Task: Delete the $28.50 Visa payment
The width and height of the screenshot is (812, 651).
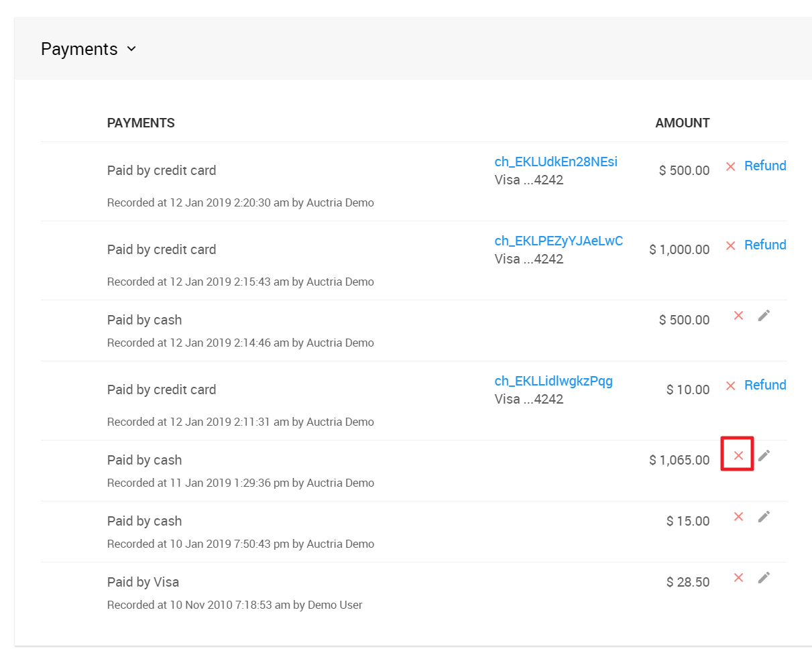Action: 738,578
